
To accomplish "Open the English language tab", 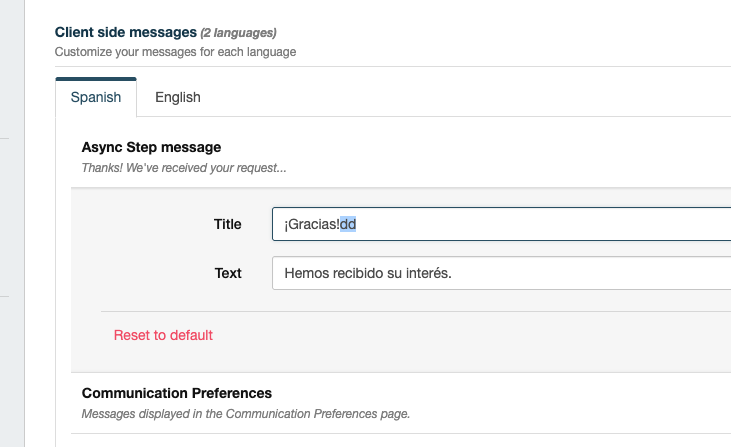I will point(178,97).
